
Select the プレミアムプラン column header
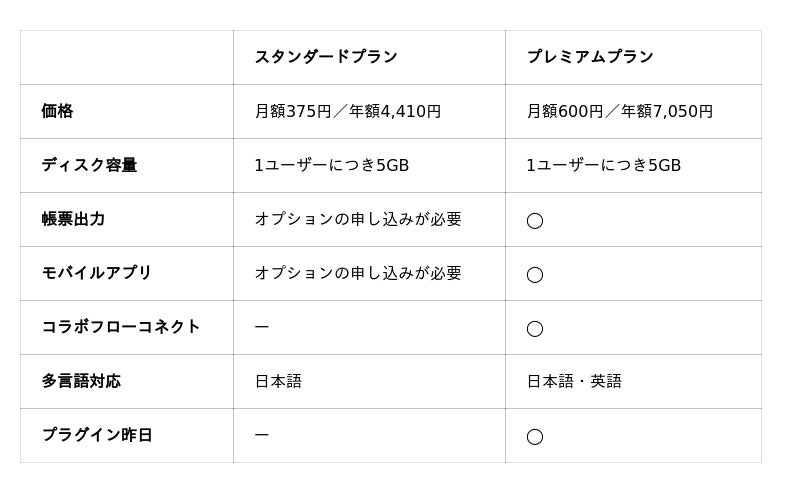point(590,57)
